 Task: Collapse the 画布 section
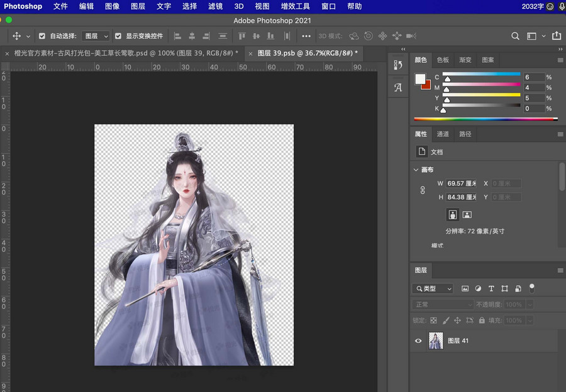(416, 170)
